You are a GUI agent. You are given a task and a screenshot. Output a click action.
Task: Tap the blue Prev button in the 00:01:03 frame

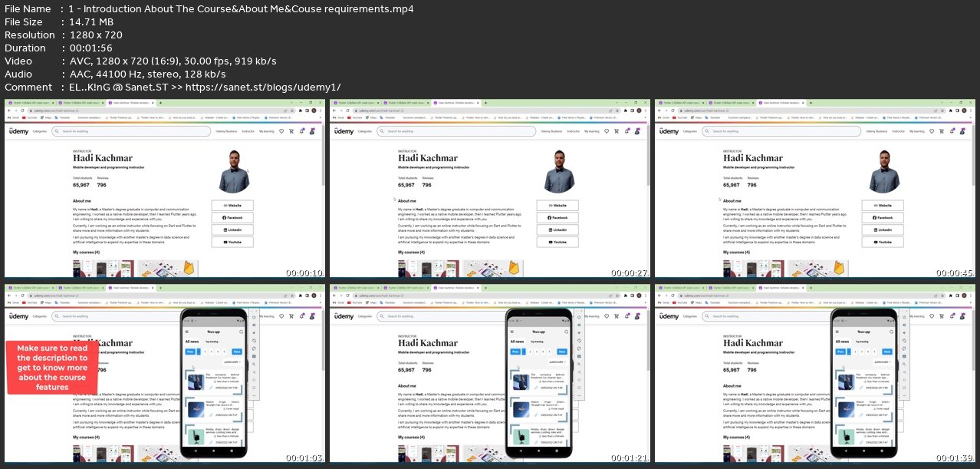click(191, 351)
